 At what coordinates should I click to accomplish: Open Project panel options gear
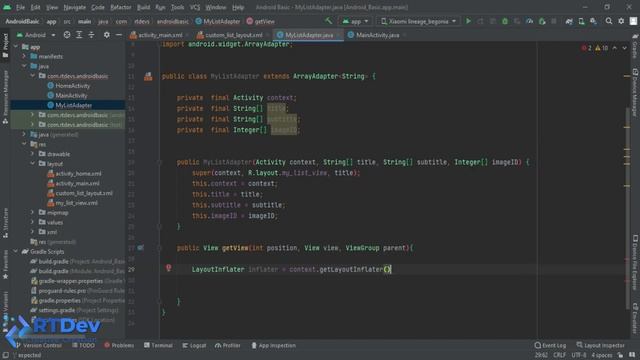pos(107,35)
